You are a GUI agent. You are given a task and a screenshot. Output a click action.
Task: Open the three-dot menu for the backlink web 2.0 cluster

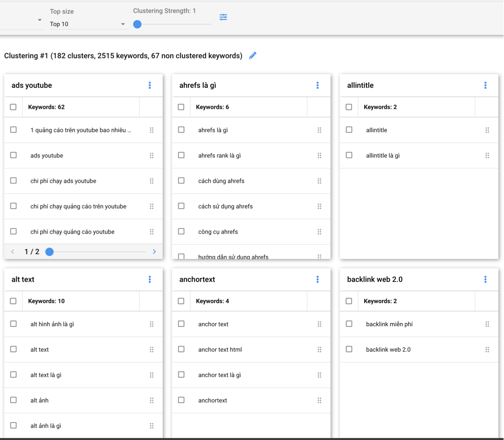coord(485,279)
